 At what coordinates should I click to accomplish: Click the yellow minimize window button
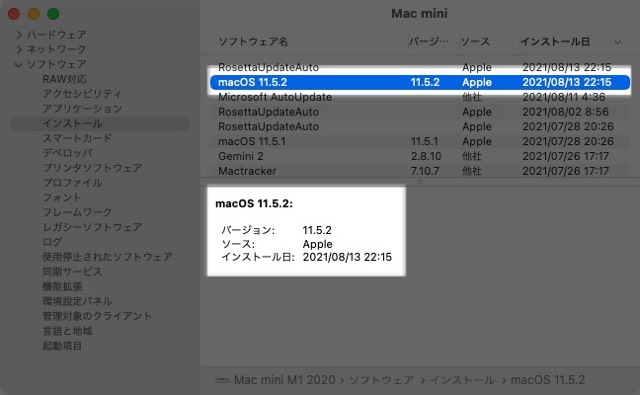33,14
